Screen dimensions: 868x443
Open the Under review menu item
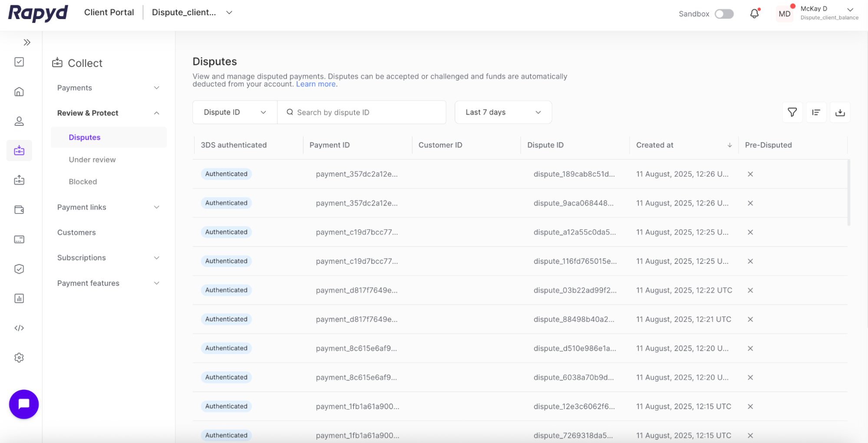pyautogui.click(x=92, y=160)
